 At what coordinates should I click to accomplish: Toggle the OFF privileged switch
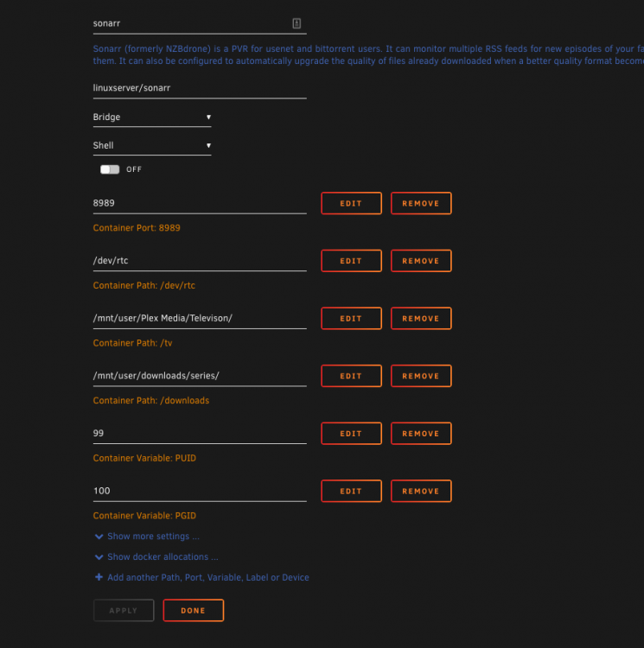[110, 169]
